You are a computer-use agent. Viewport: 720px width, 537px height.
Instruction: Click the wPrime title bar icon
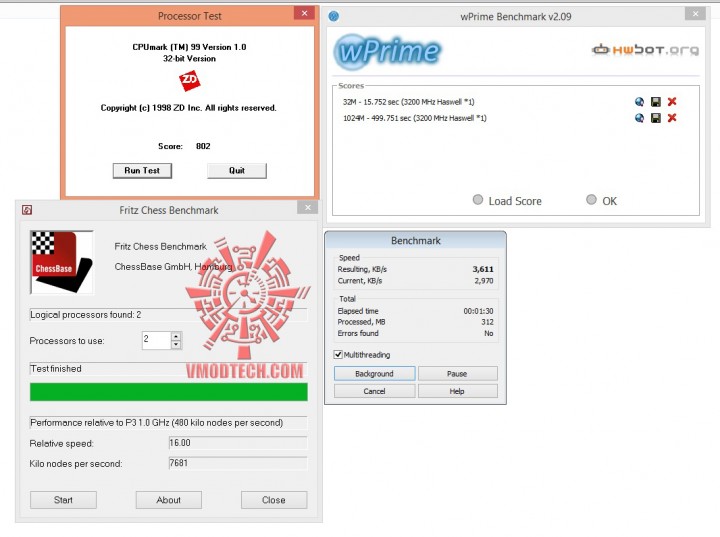(334, 17)
